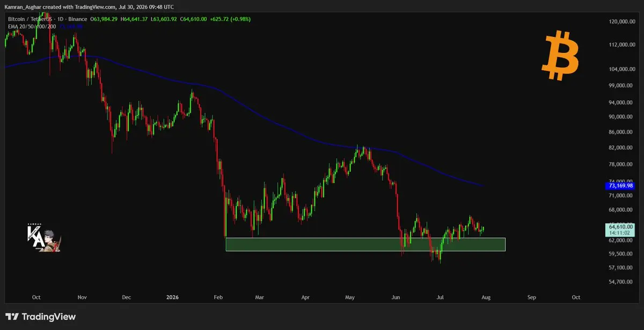Click the high value 'H64,641.37'
The height and width of the screenshot is (330, 644).
pyautogui.click(x=135, y=19)
